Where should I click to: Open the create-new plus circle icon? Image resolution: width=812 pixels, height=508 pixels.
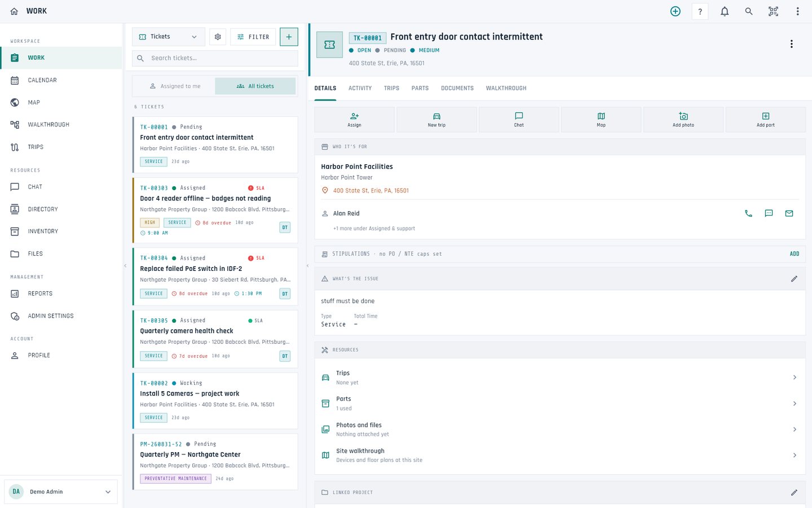(x=675, y=11)
